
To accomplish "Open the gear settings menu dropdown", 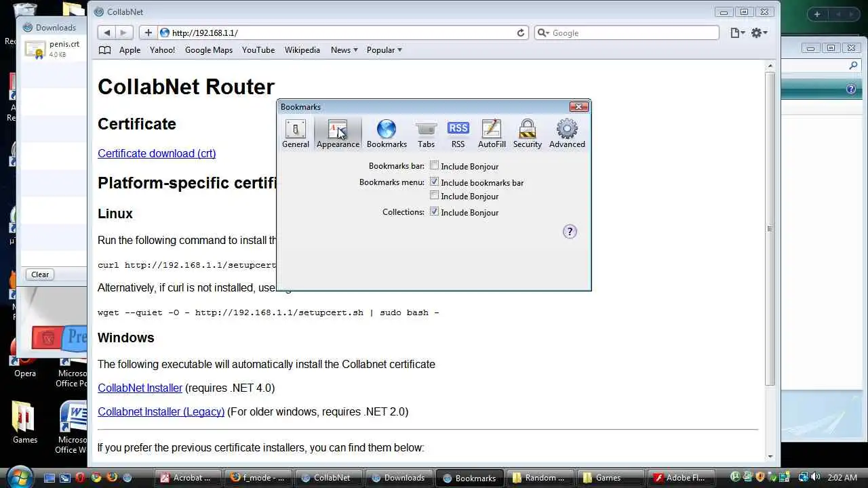I will (x=759, y=33).
